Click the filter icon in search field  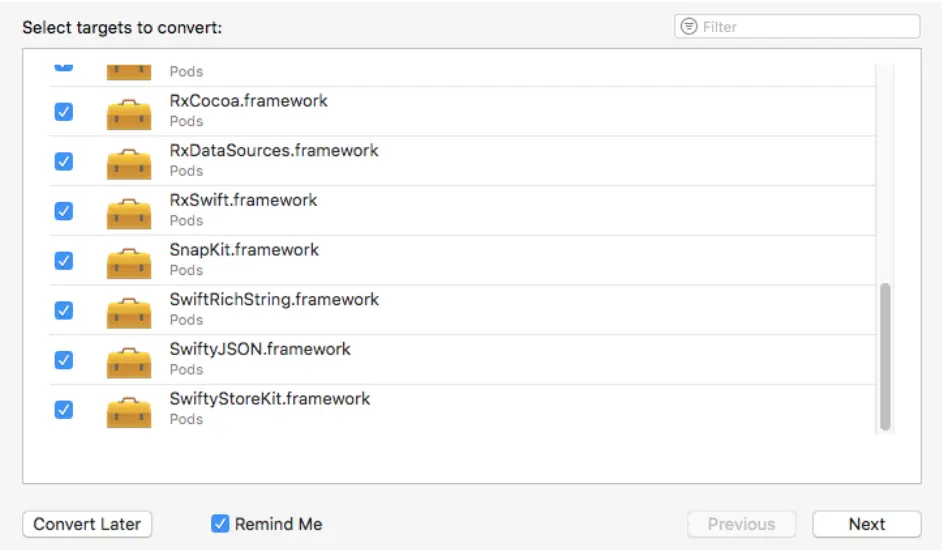[689, 27]
